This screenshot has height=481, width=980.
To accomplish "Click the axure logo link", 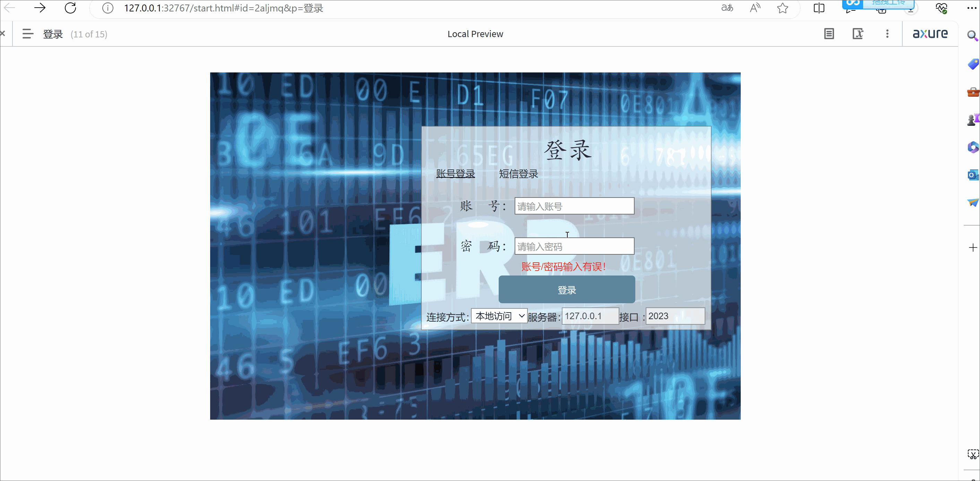I will click(x=930, y=34).
